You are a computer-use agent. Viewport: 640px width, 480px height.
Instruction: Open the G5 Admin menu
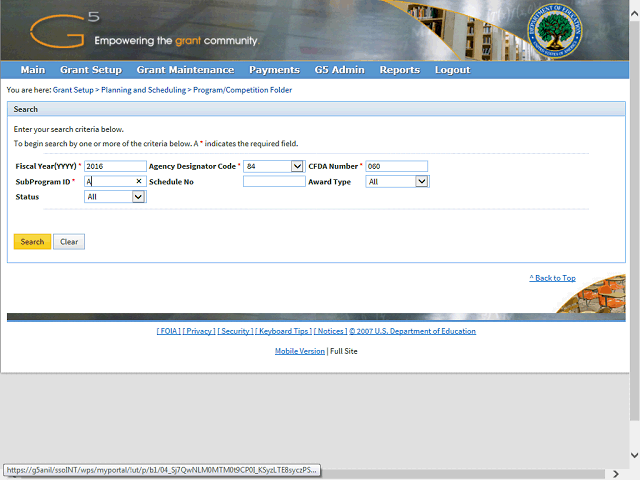click(340, 70)
